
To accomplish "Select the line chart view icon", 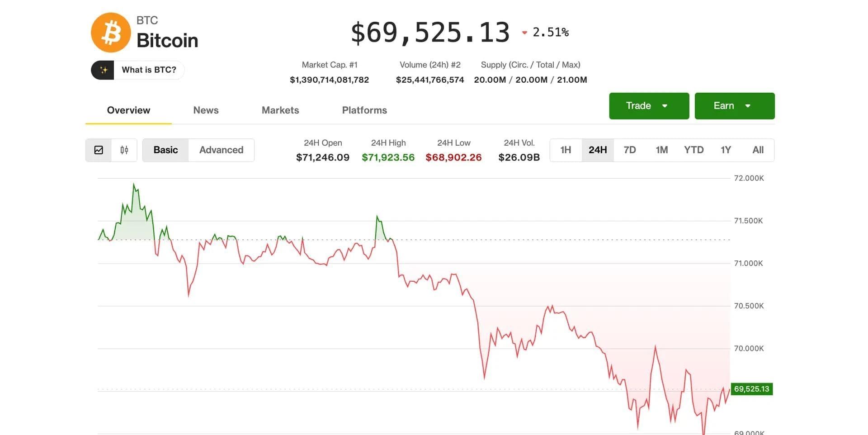I will [99, 150].
